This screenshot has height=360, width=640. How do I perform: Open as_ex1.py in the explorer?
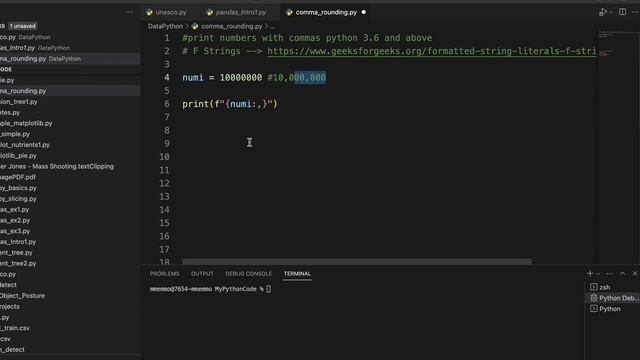(x=15, y=209)
